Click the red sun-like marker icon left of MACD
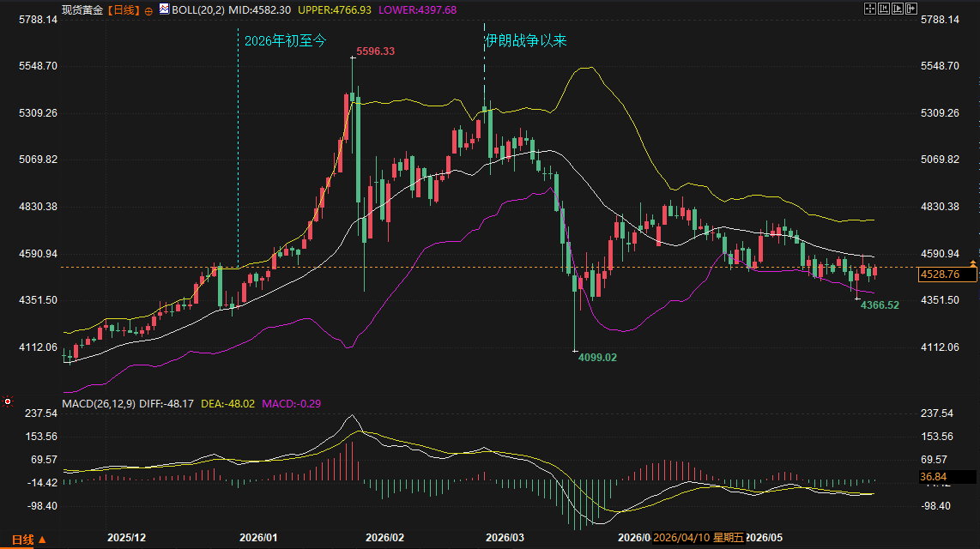 point(8,401)
